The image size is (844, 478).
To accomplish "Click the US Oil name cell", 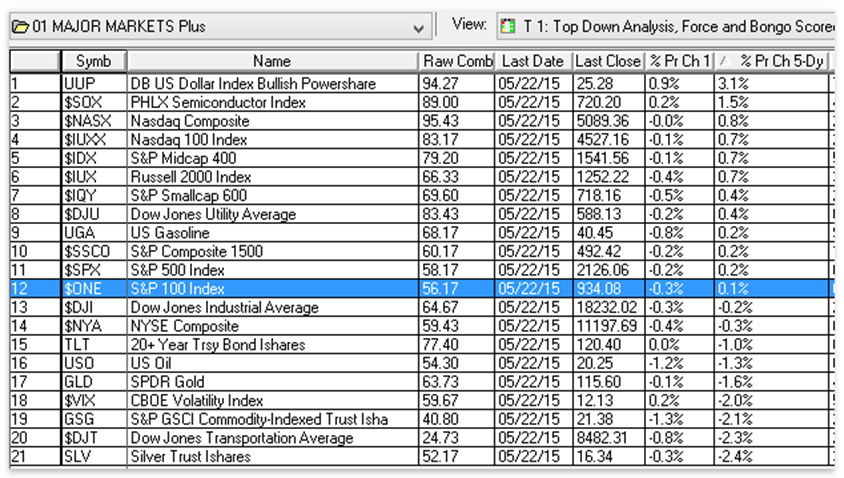I will point(272,363).
